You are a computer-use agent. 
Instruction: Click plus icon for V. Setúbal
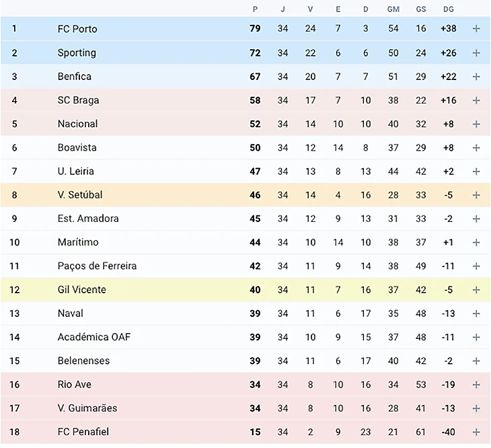tap(476, 195)
